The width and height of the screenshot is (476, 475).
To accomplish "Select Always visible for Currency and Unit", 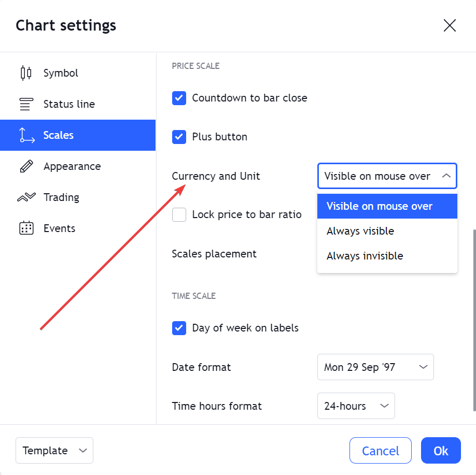I will click(360, 231).
